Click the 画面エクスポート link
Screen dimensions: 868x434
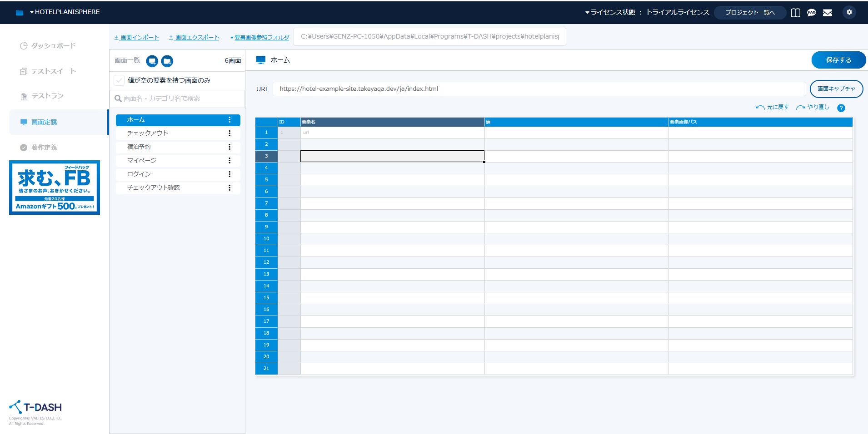click(194, 38)
